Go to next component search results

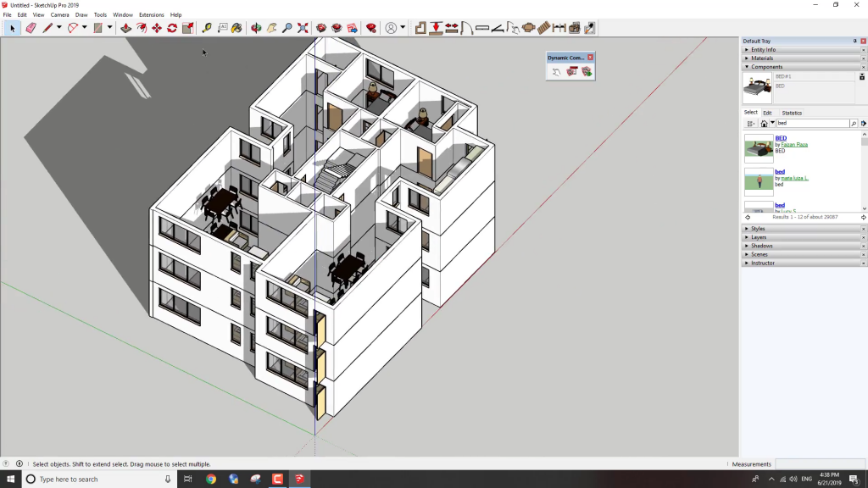[863, 218]
